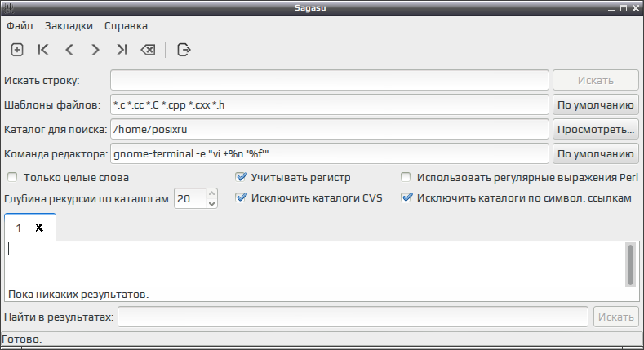Viewport: 644px width, 350px height.
Task: Decrease recursion depth with down arrow
Action: click(x=211, y=203)
